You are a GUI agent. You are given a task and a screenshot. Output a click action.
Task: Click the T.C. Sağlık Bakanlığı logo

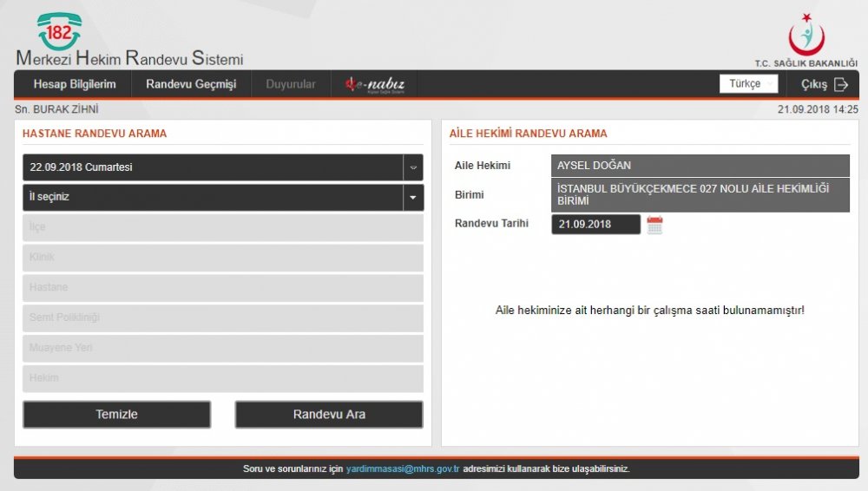[x=806, y=36]
